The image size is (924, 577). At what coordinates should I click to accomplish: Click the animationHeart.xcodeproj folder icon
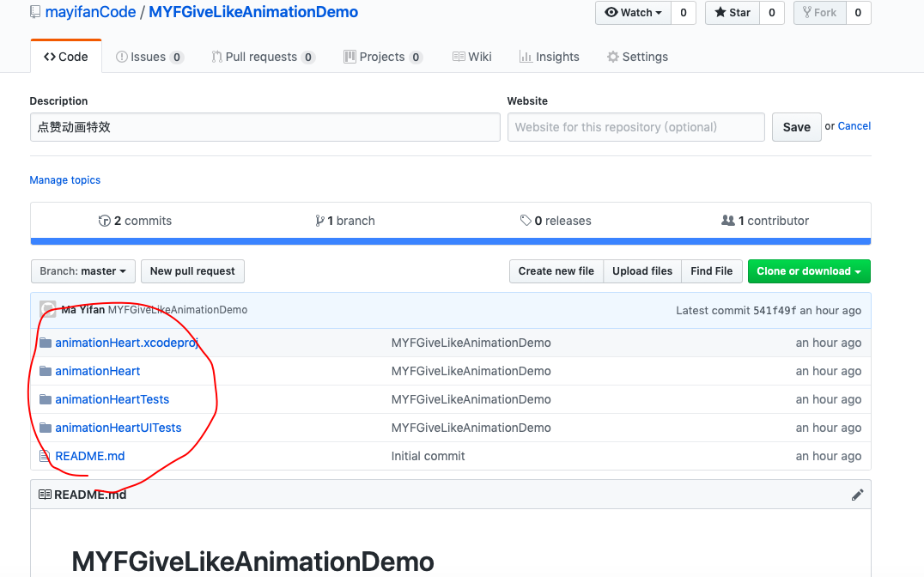(x=46, y=343)
